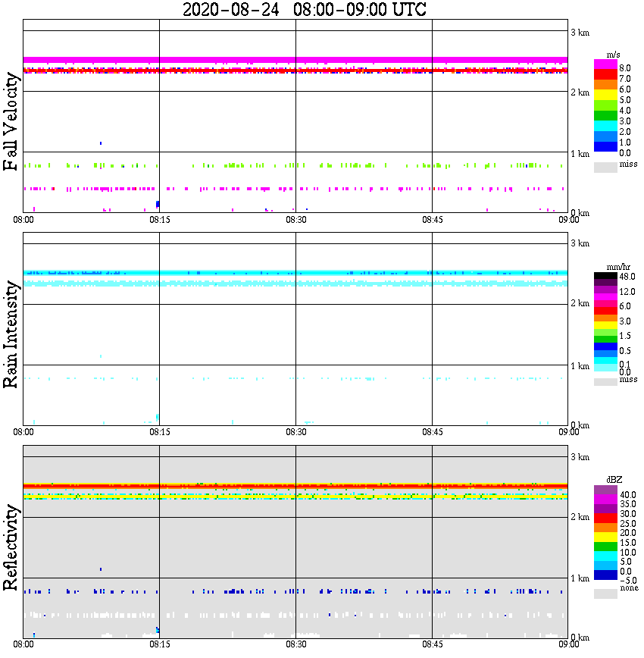Click the Reflectivity axis label

coord(11,547)
